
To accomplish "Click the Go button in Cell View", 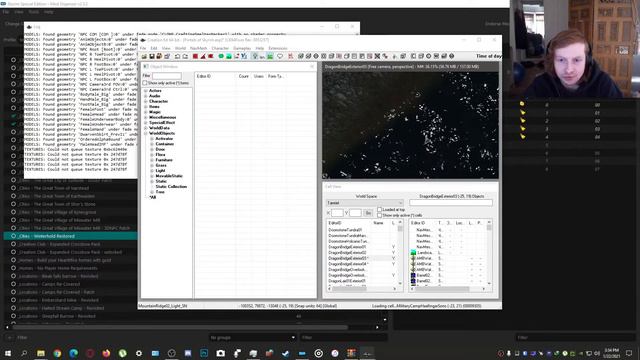I will click(x=368, y=213).
